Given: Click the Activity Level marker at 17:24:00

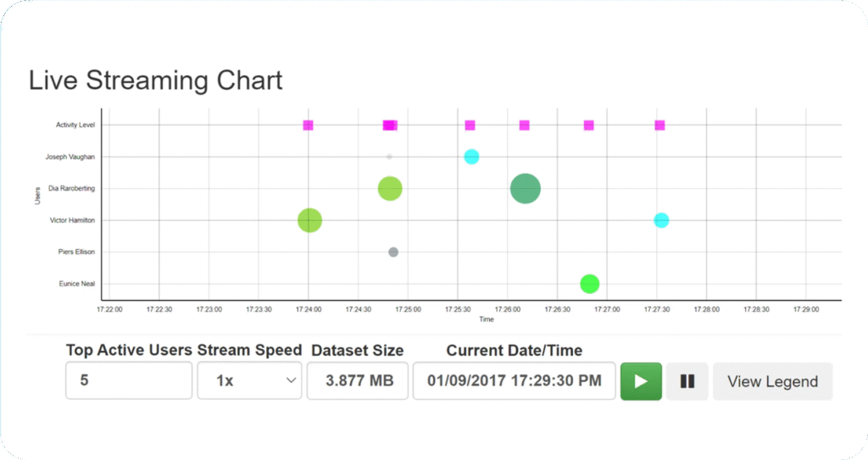Looking at the screenshot, I should tap(309, 125).
